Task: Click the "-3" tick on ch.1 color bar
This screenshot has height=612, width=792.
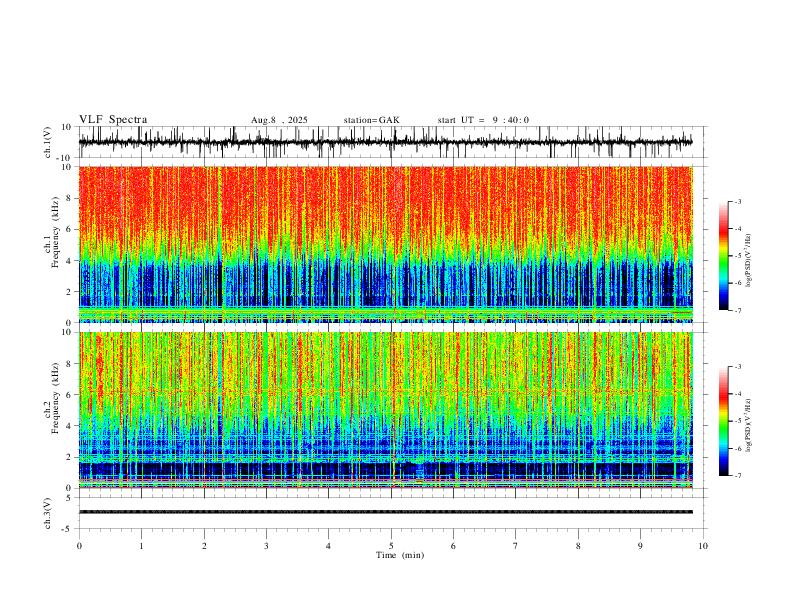Action: (738, 201)
